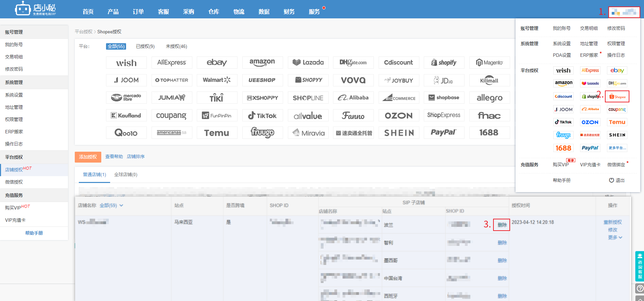Image resolution: width=644 pixels, height=301 pixels.
Task: Open the 订单 menu
Action: (x=138, y=12)
